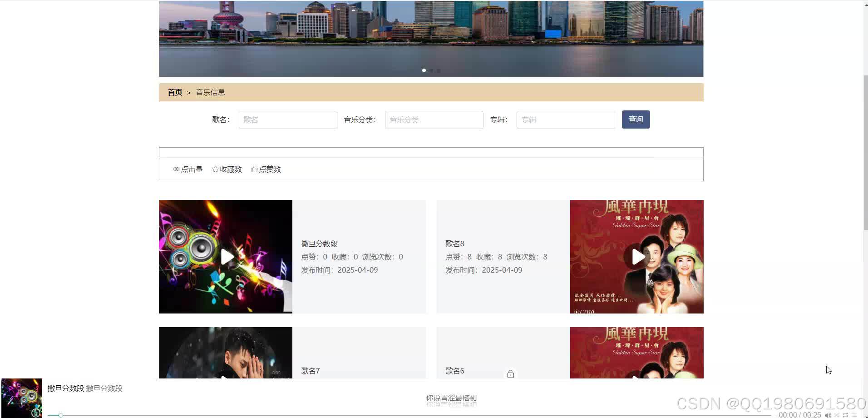Select the first carousel indicator dot
Screen dimensions: 868x418
(424, 70)
